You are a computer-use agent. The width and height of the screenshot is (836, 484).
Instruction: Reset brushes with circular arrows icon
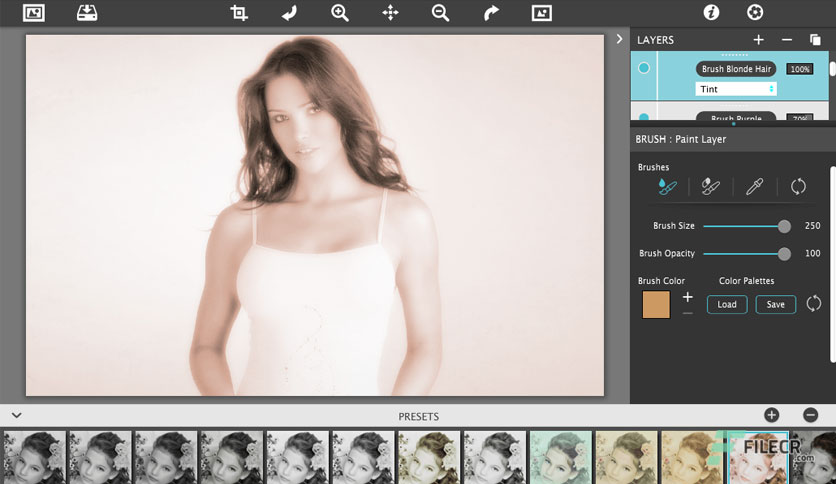tap(798, 187)
